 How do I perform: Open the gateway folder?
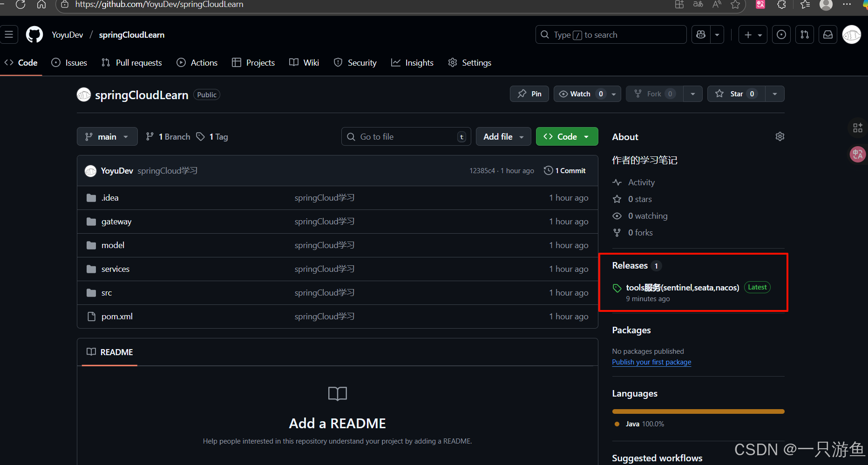point(116,222)
